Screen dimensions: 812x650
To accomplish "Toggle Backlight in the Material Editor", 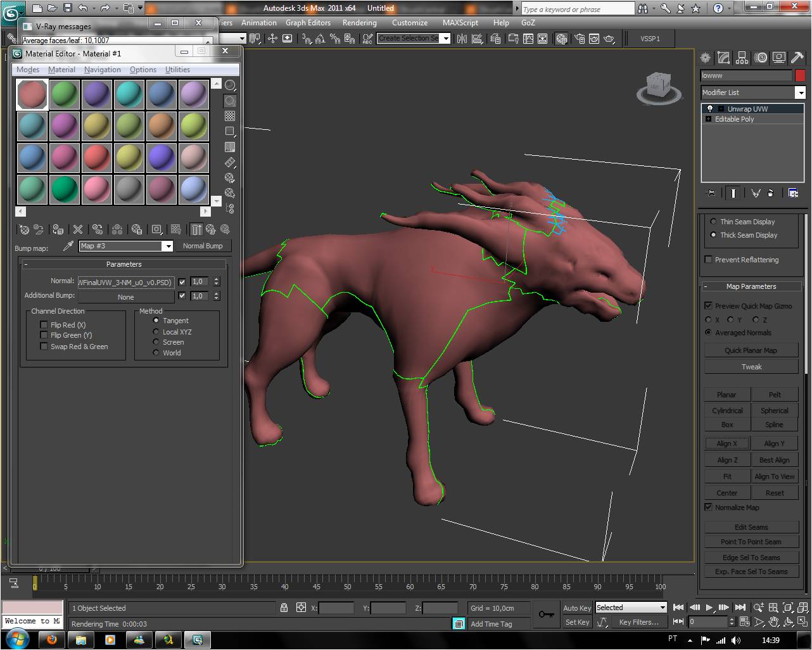I will (231, 101).
